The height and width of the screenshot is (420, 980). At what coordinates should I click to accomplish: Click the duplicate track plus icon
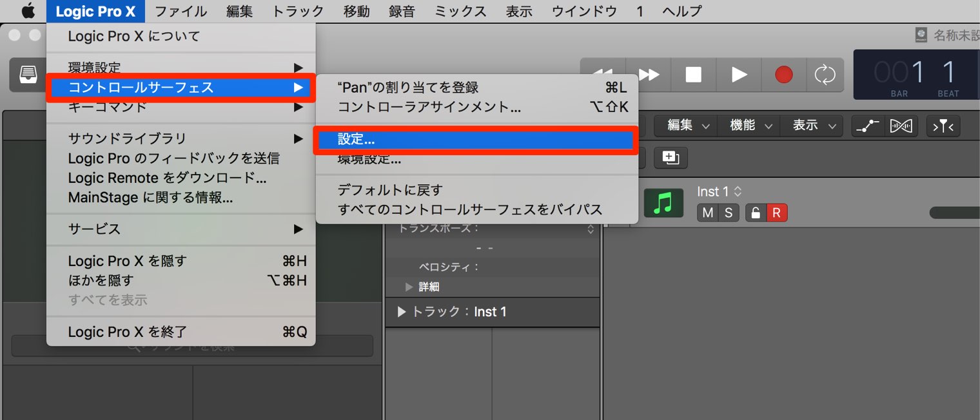coord(671,158)
